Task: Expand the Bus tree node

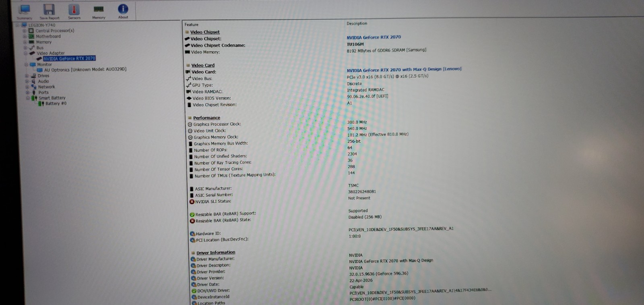Action: pyautogui.click(x=25, y=48)
